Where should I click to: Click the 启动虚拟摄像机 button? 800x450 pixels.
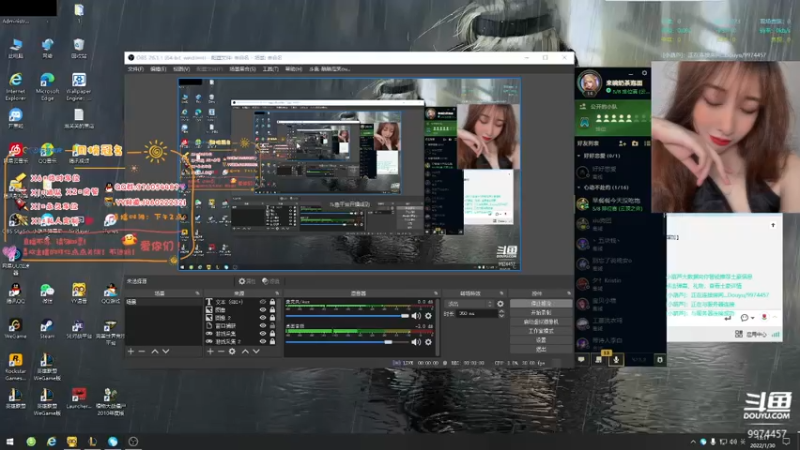point(541,322)
